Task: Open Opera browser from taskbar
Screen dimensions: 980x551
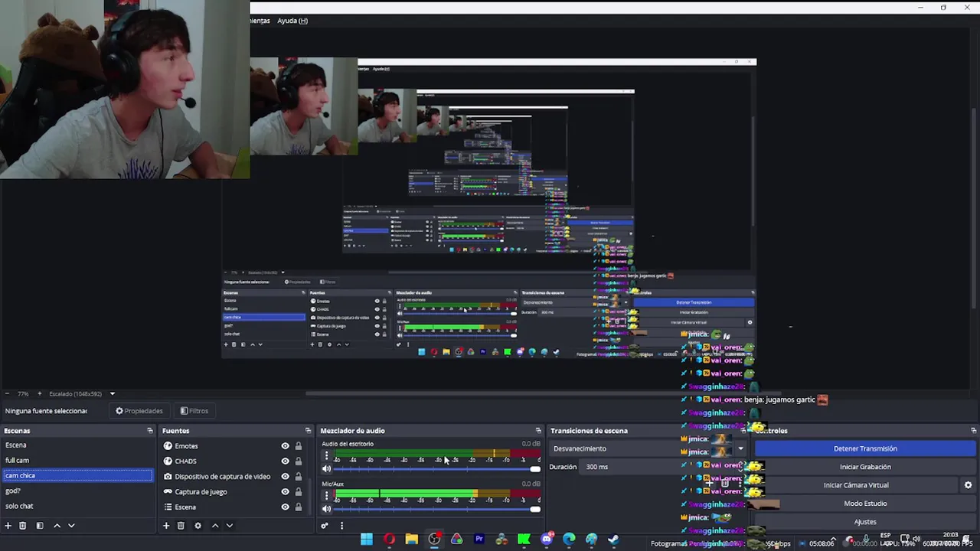Action: (x=390, y=540)
